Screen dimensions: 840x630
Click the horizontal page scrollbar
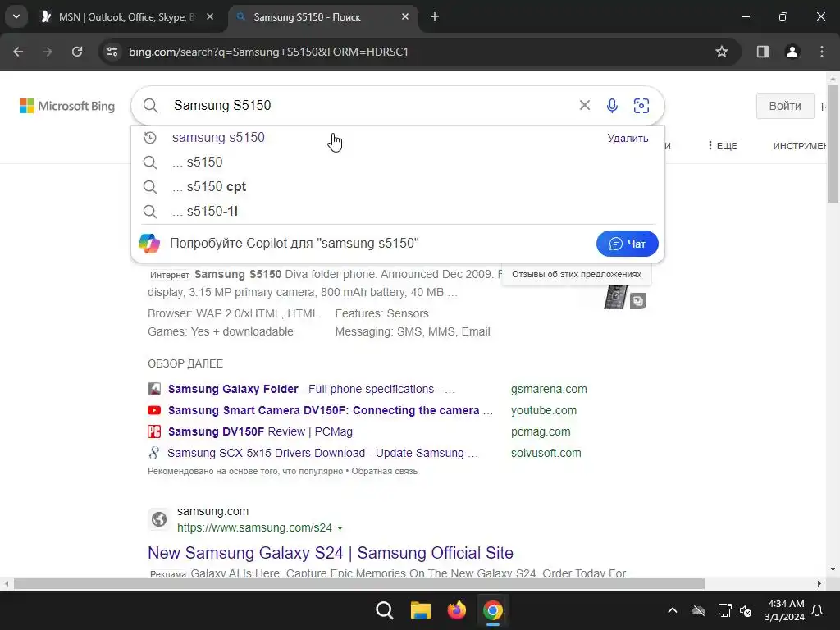pyautogui.click(x=359, y=584)
